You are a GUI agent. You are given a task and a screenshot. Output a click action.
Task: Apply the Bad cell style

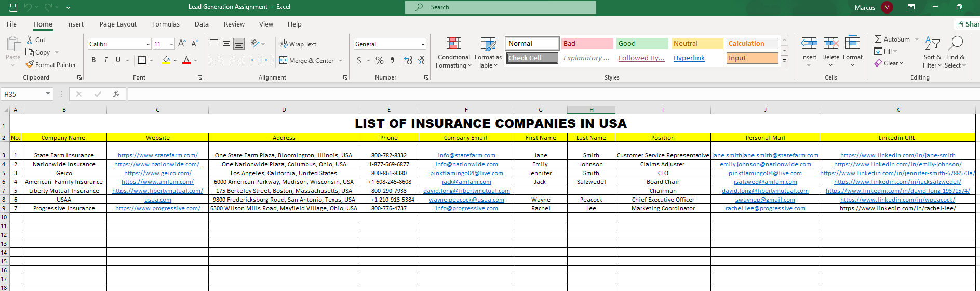(x=587, y=44)
